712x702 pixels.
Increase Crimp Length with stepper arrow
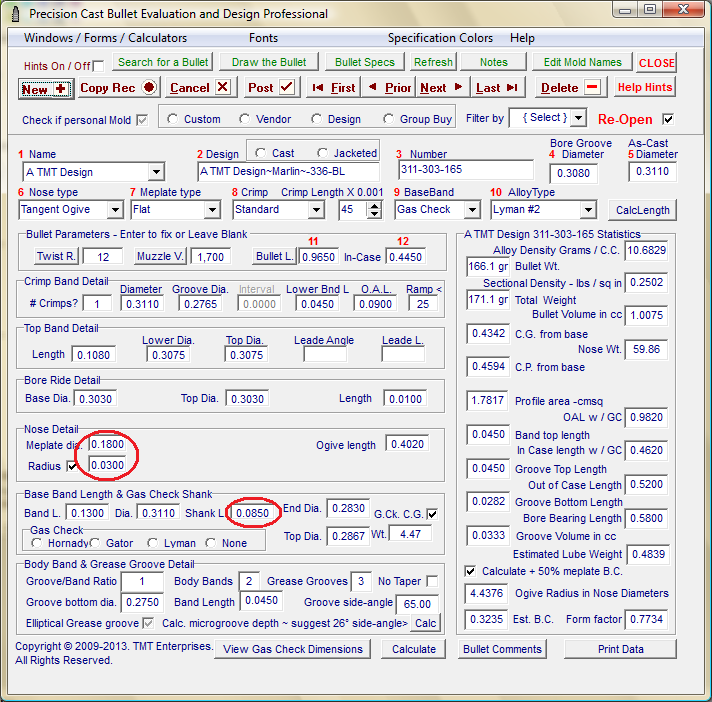(374, 205)
